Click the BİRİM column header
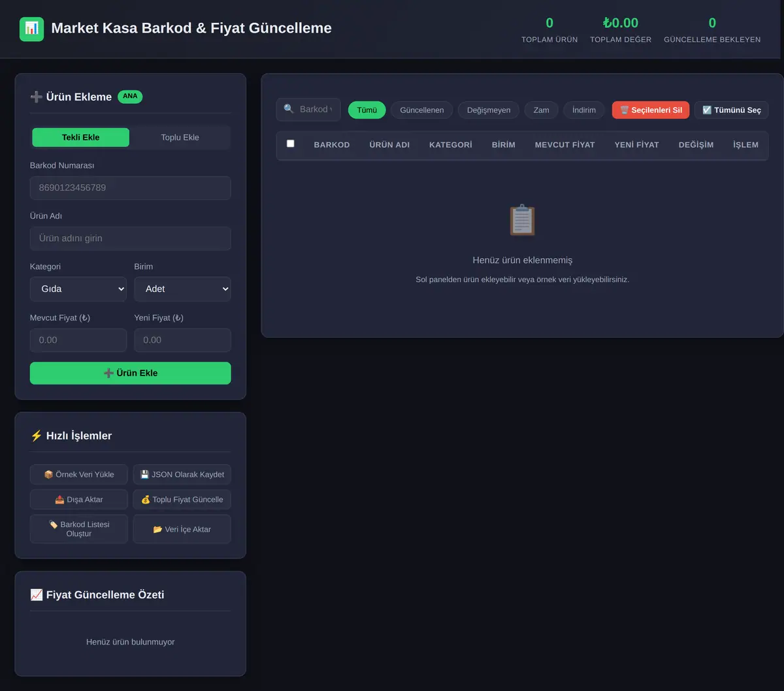 click(x=504, y=145)
